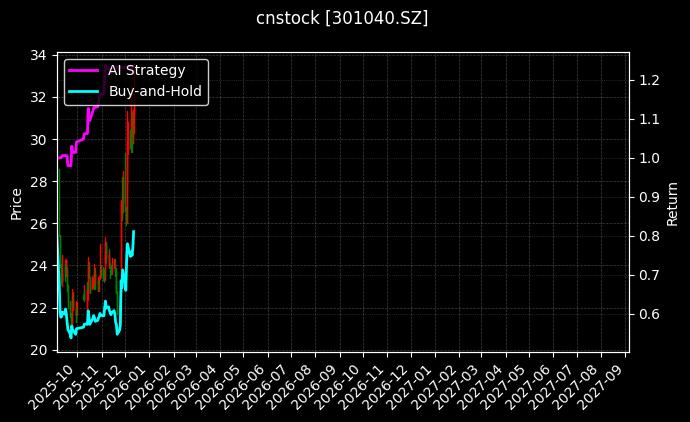Screen dimensions: 690x422
Task: Select the AI Strategy legend label
Action: 146,71
